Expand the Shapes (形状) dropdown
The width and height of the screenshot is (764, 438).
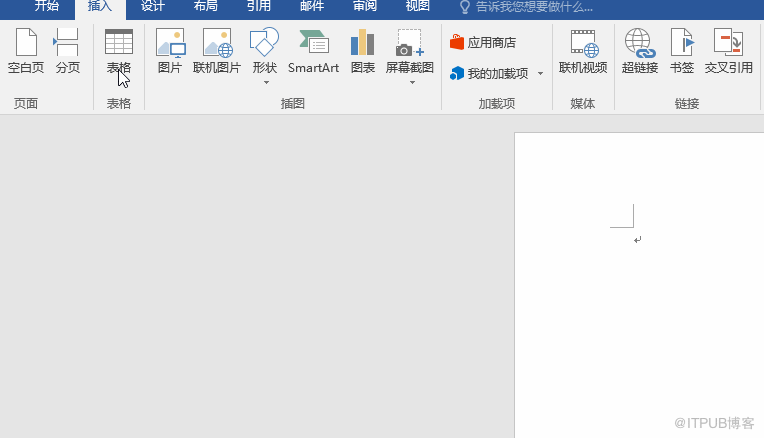[x=265, y=82]
